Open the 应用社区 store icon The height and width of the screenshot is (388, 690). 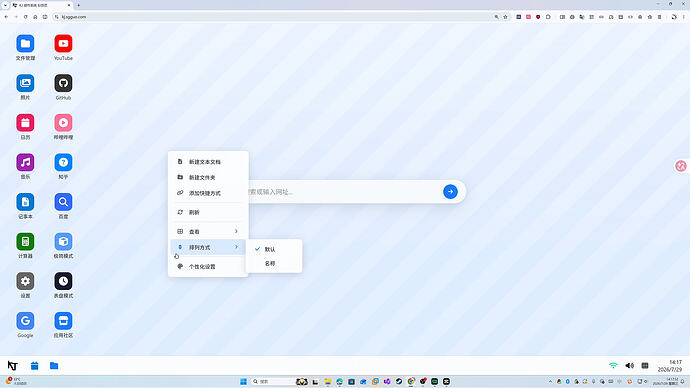[x=63, y=321]
